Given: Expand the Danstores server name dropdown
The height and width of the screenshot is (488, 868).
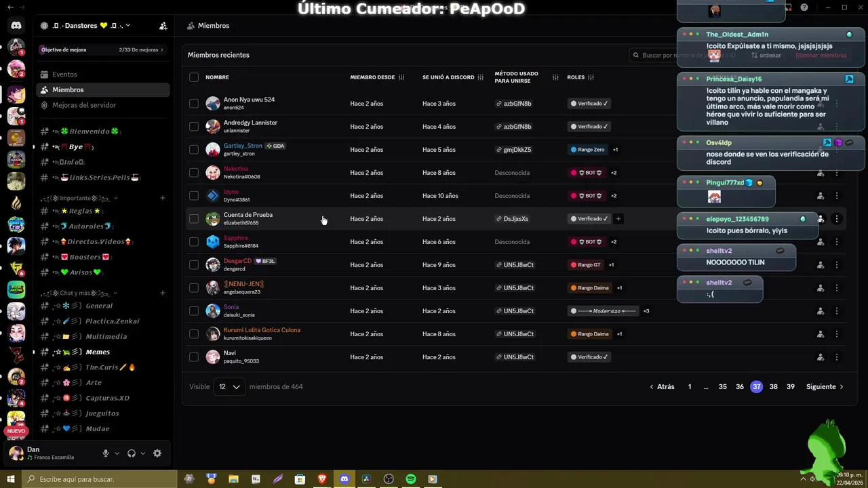Looking at the screenshot, I should (84, 26).
